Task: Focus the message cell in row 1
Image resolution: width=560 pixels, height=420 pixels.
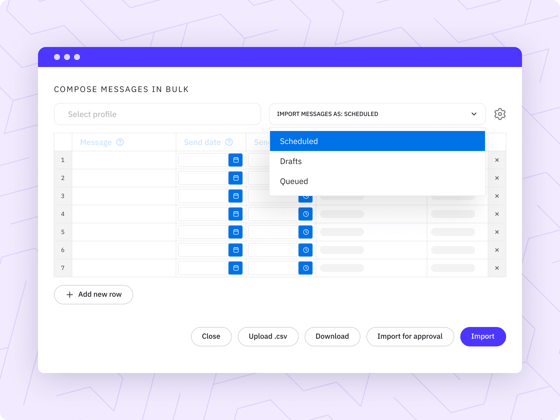Action: 124,160
